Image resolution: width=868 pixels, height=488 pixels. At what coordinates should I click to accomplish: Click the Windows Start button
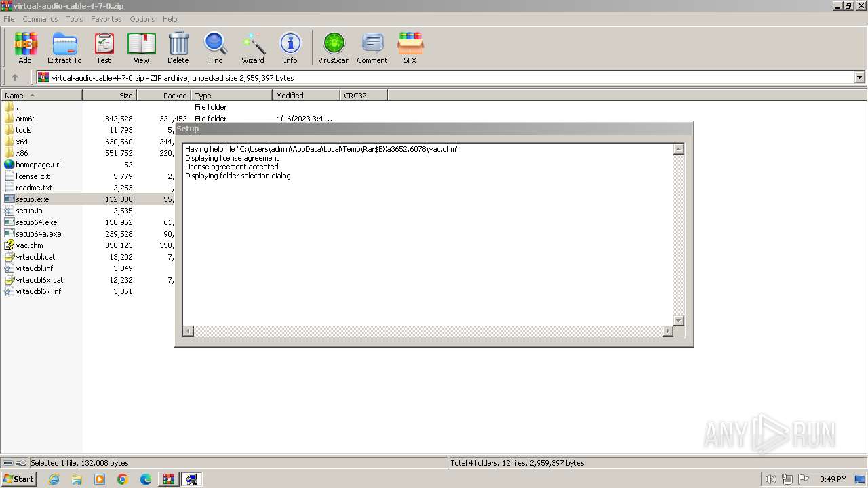coord(19,479)
